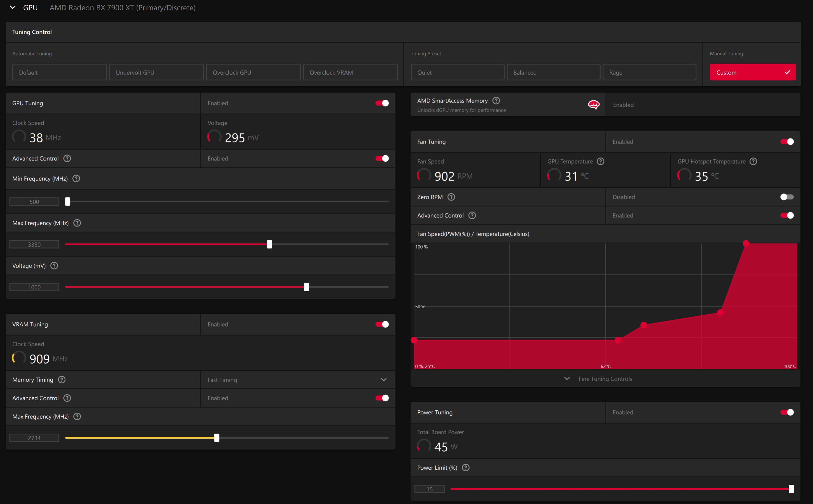
Task: Click the fan curve point at 25°C
Action: pos(414,340)
